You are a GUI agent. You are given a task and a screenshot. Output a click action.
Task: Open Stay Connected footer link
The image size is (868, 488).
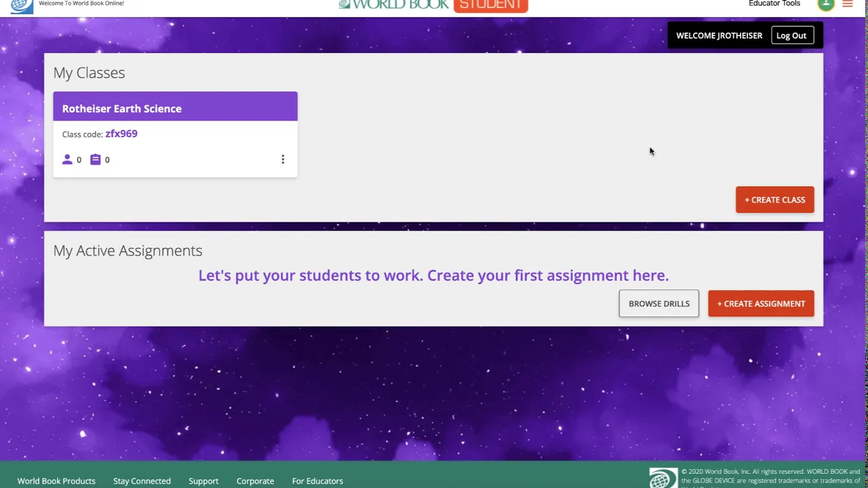(142, 481)
